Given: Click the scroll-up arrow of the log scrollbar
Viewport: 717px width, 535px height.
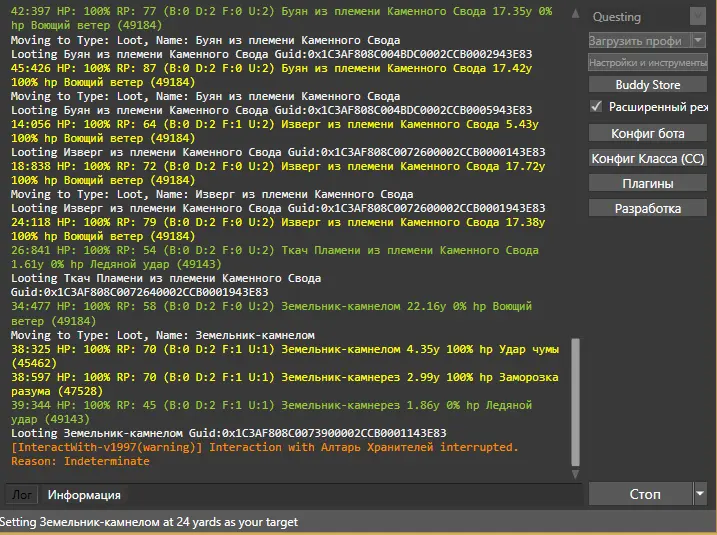Looking at the screenshot, I should (x=574, y=12).
